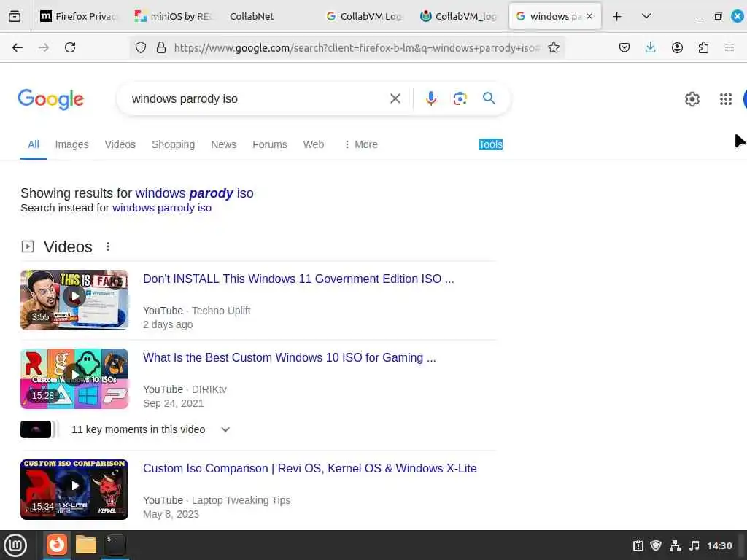
Task: Click corrected windows parody iso link
Action: coord(194,192)
